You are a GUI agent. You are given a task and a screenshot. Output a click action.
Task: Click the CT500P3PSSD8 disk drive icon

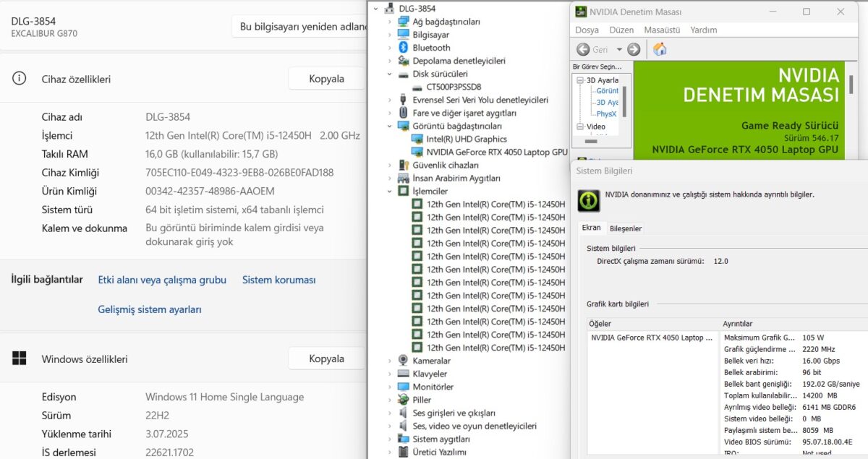417,87
